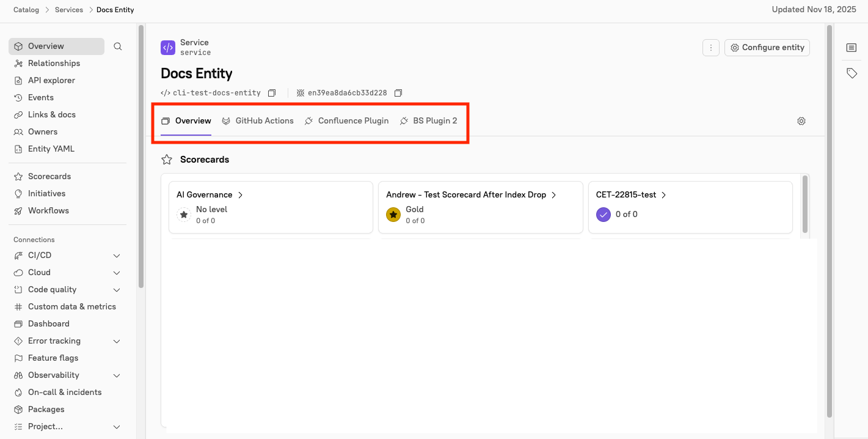Go to Links & docs
868x439 pixels.
coord(52,115)
